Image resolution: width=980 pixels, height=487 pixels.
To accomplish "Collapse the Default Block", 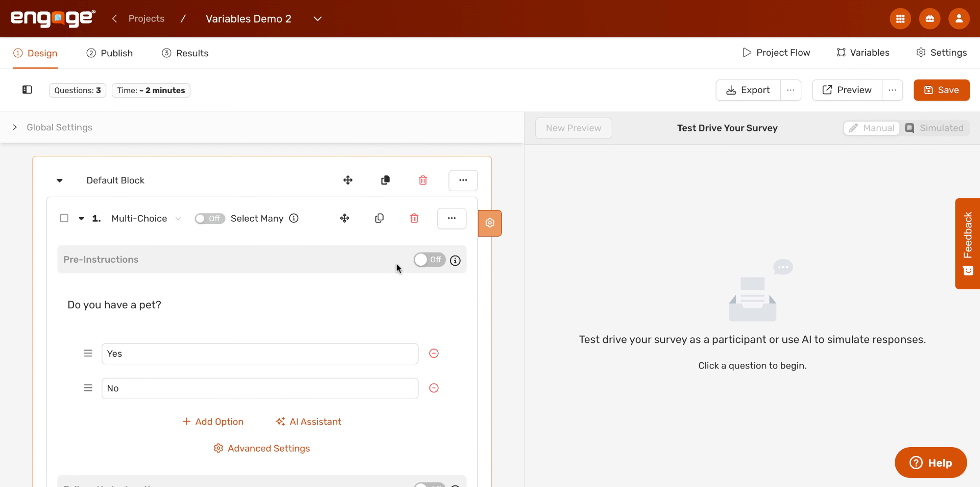I will coord(60,180).
